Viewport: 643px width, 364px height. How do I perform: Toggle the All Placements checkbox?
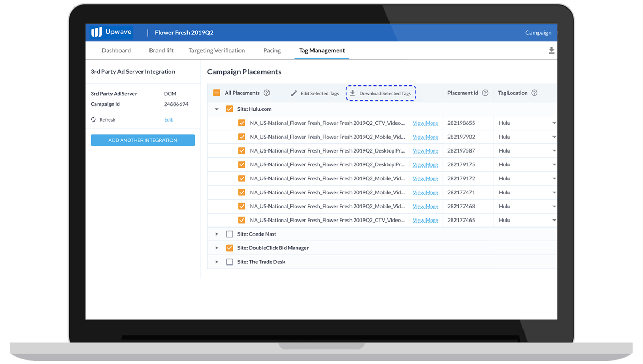tap(216, 93)
